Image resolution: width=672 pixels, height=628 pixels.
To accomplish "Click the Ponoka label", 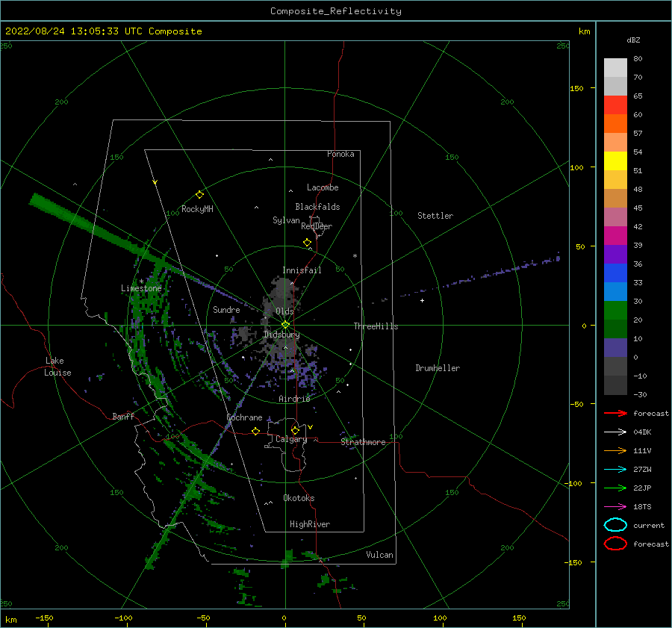I will pos(340,154).
